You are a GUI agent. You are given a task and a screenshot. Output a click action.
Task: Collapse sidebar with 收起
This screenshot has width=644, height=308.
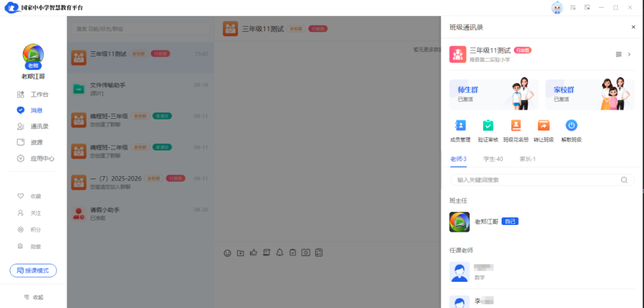click(33, 297)
